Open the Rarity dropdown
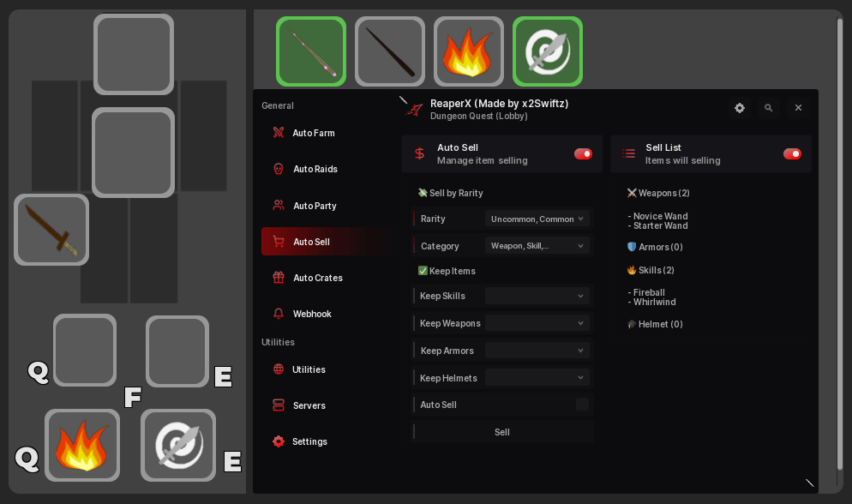Screen dimensions: 852x504 pyautogui.click(x=537, y=219)
